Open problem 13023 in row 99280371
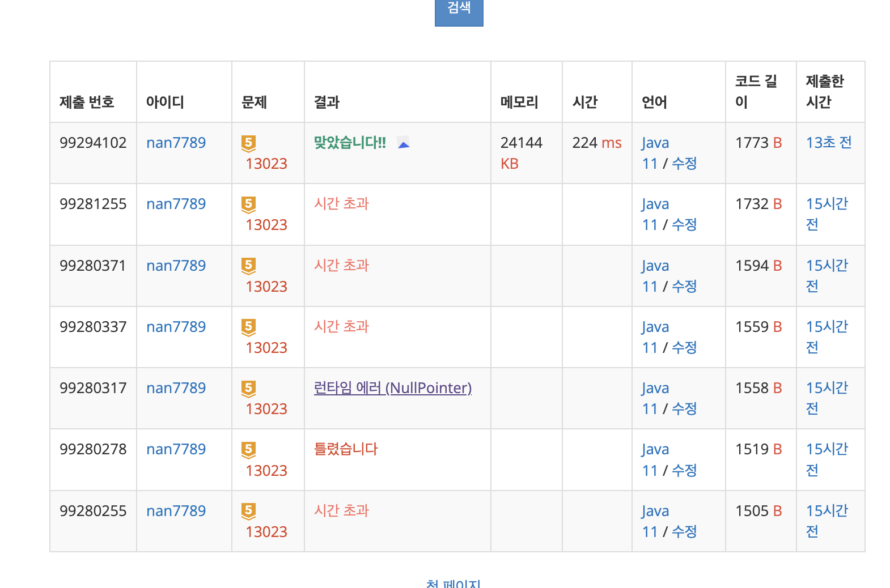This screenshot has height=588, width=890. pos(266,287)
